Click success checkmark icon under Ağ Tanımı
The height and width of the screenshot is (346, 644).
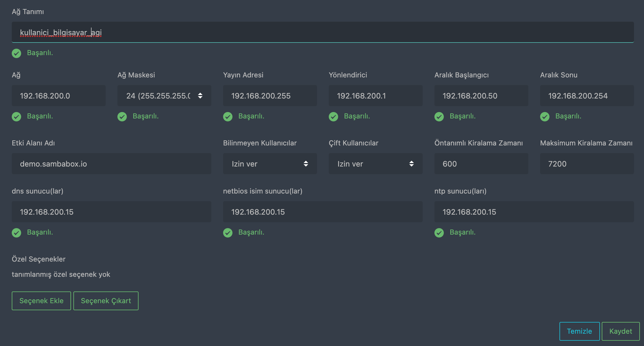[16, 53]
